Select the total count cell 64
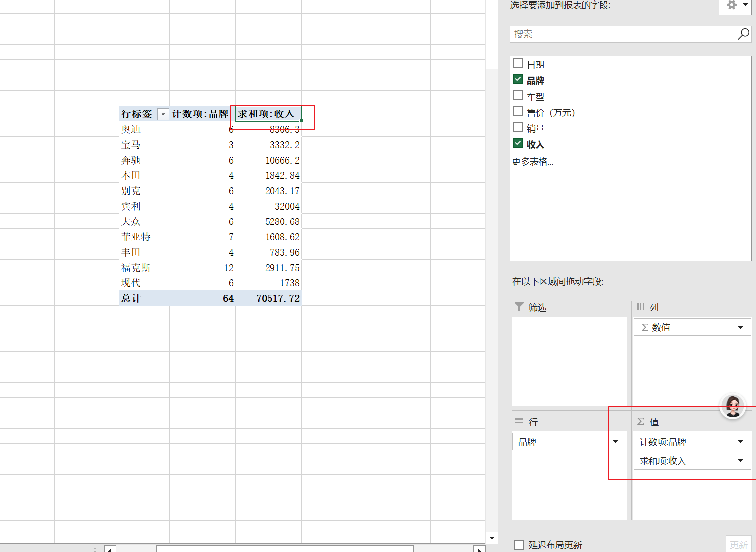This screenshot has width=756, height=552. 202,298
